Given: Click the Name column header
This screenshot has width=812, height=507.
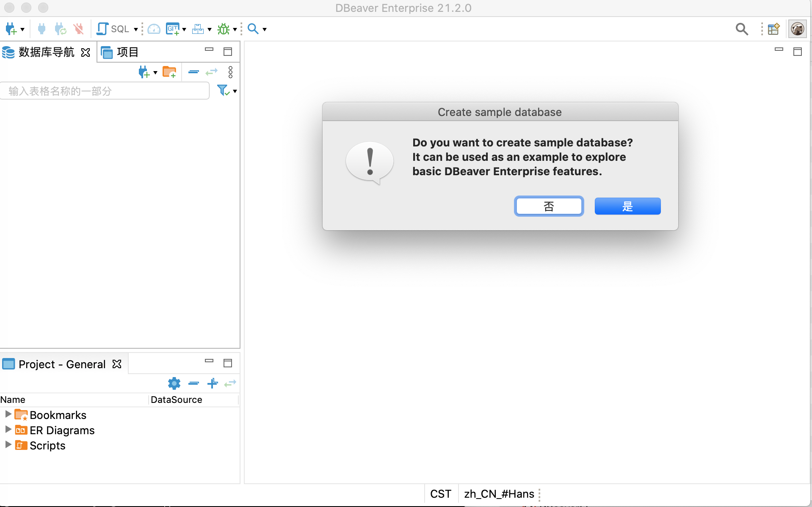Looking at the screenshot, I should tap(74, 400).
